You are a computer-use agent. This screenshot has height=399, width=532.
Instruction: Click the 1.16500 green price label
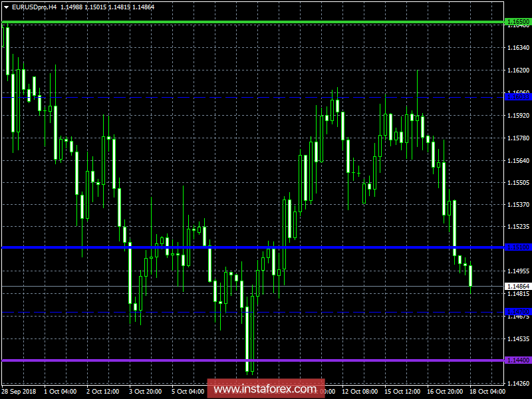[518, 22]
